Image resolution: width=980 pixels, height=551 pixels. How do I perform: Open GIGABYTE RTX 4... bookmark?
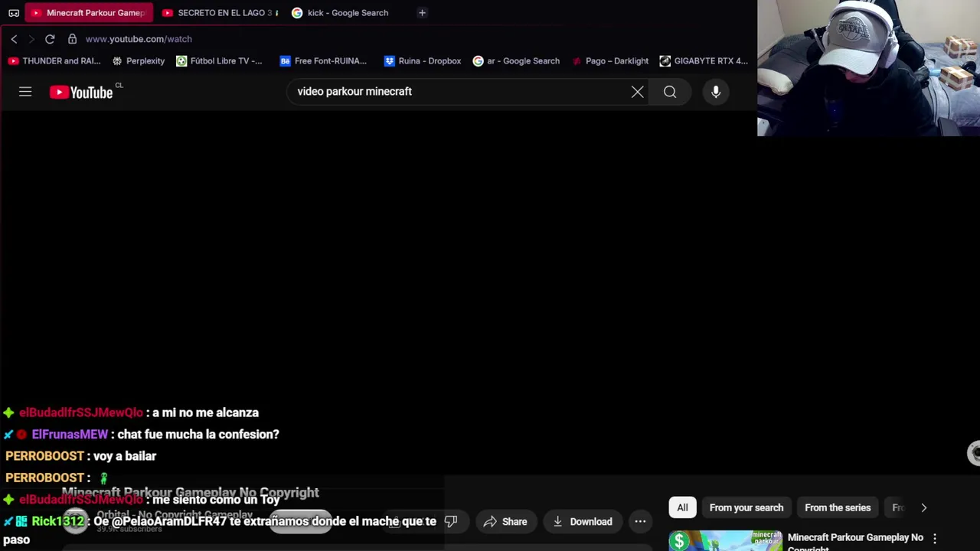coord(704,61)
